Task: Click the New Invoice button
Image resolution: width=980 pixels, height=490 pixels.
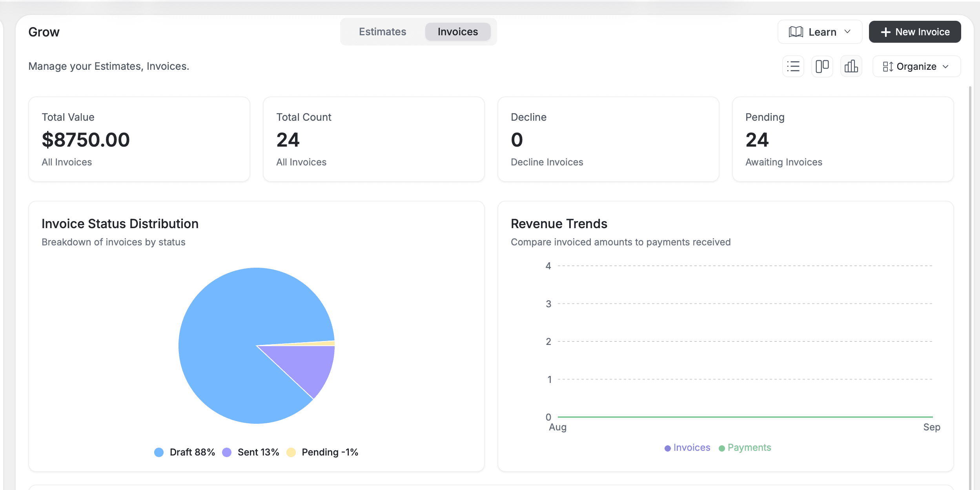Action: [x=915, y=32]
